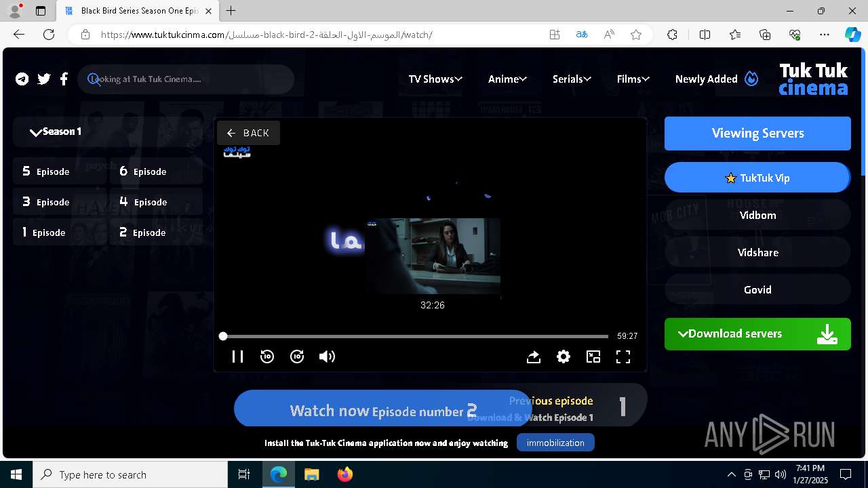Open the Facebook social icon

[x=64, y=79]
